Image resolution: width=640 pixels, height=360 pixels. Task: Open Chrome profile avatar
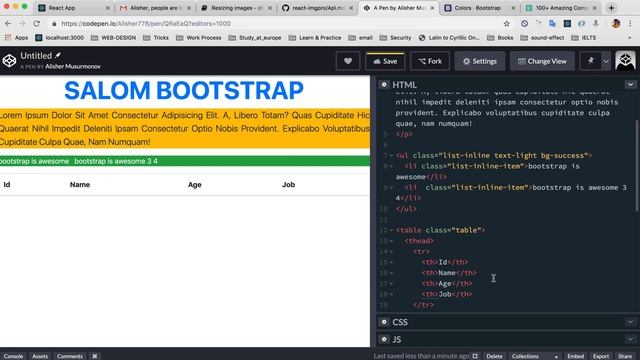[x=616, y=24]
